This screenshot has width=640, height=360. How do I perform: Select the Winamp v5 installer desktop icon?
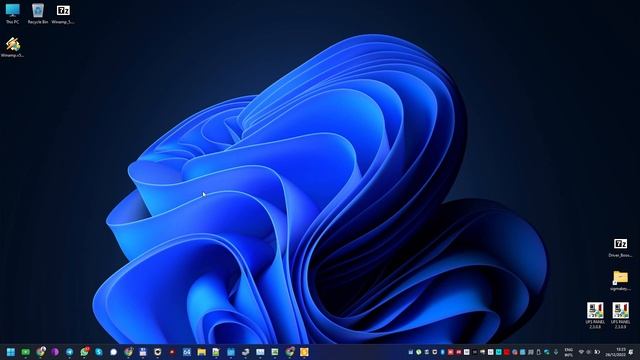13,47
